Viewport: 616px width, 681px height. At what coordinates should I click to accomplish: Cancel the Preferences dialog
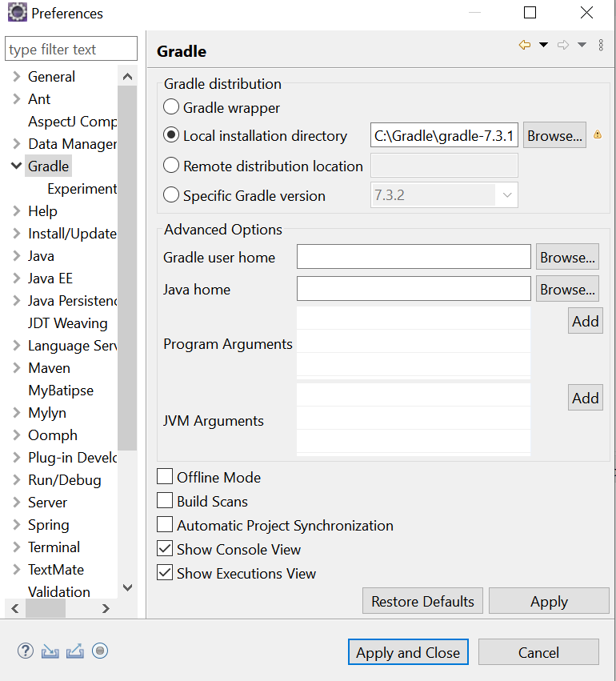pyautogui.click(x=538, y=652)
